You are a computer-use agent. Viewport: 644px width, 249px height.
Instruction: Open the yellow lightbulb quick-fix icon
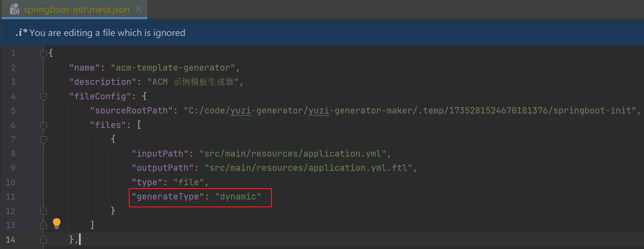[57, 224]
